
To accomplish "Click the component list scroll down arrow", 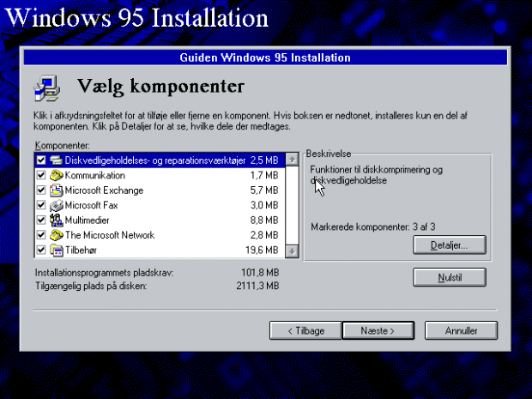I will 292,251.
